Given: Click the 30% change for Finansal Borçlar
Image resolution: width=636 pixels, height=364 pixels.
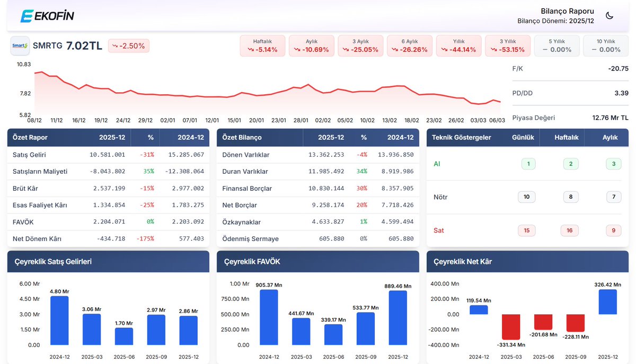Looking at the screenshot, I should (362, 188).
